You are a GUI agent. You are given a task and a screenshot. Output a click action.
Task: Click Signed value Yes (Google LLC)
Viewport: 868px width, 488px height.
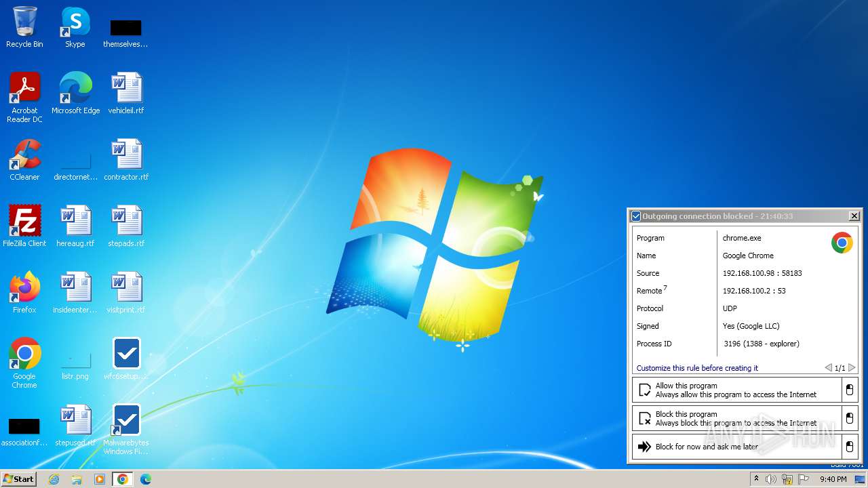click(751, 326)
